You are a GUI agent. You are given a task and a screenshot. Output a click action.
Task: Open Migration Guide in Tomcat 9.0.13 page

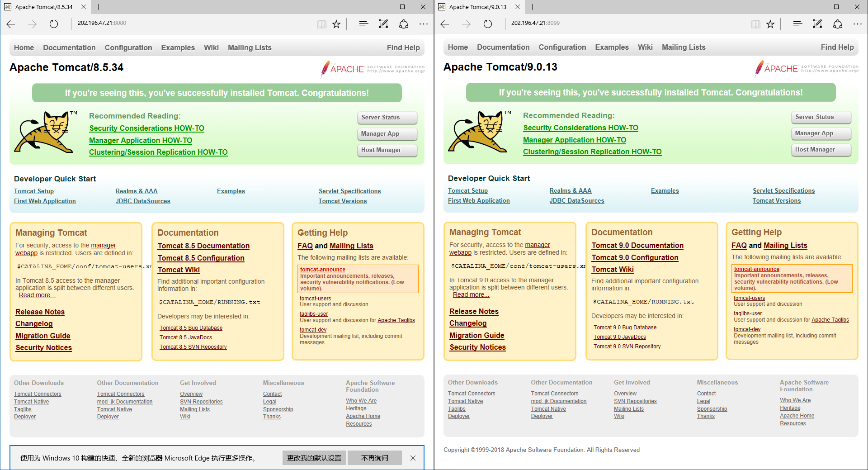pos(476,335)
